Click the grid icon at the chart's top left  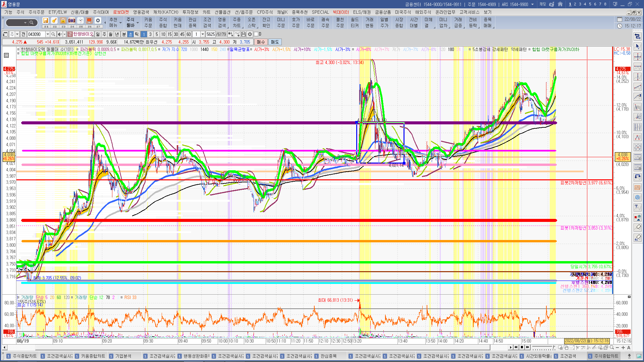(6, 55)
